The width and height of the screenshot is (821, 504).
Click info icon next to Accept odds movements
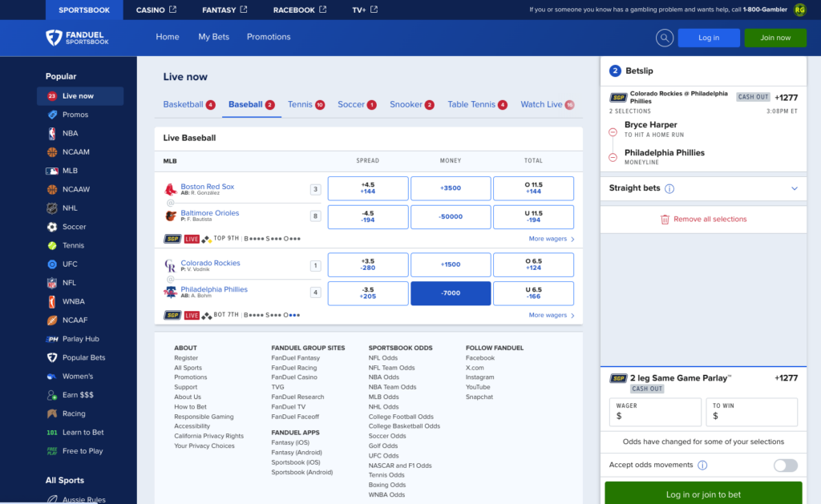[702, 466]
